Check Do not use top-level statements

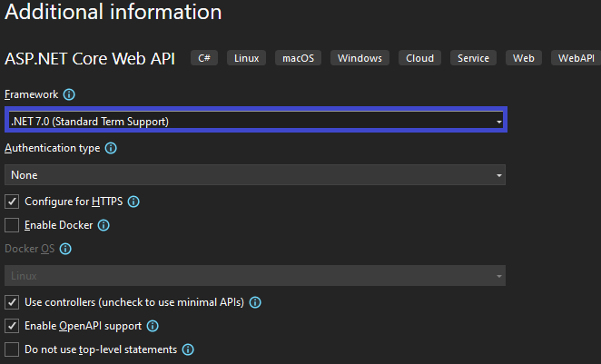click(x=12, y=349)
